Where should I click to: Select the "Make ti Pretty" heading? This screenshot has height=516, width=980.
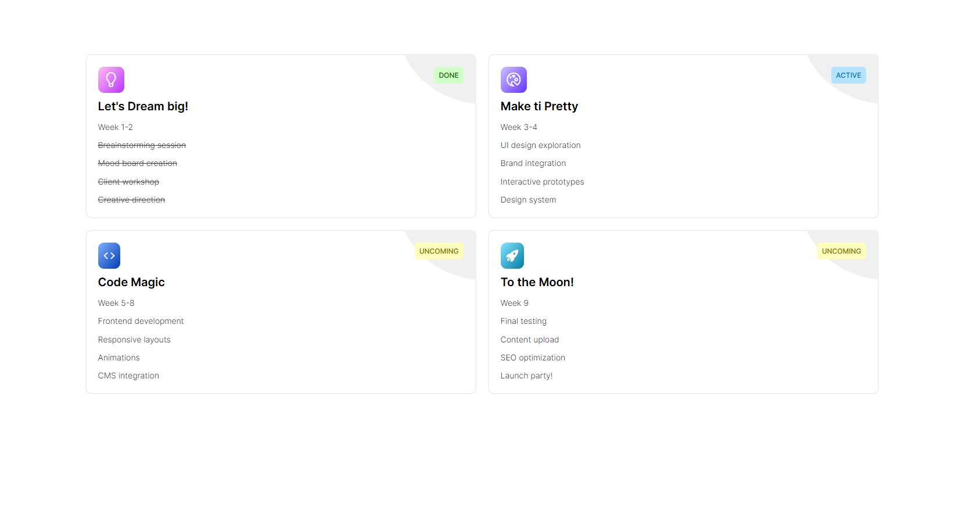(x=539, y=107)
